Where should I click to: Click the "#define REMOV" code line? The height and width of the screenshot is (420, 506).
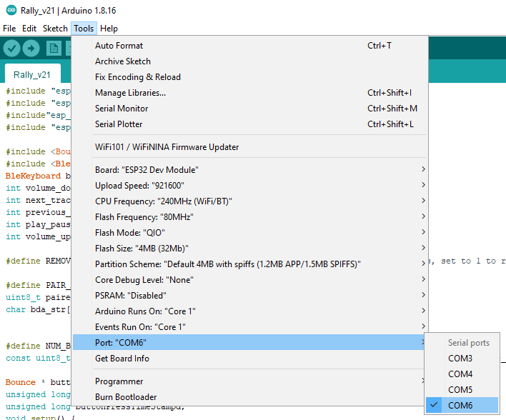coord(38,261)
